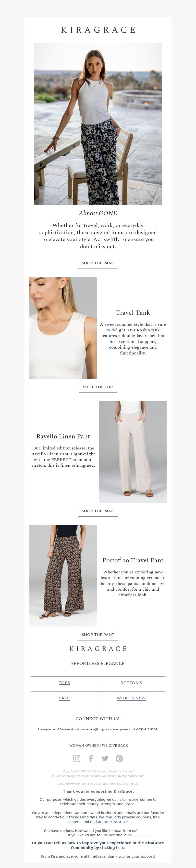The height and width of the screenshot is (868, 196).
Task: Click the KiraGrace logo at top
Action: click(98, 30)
